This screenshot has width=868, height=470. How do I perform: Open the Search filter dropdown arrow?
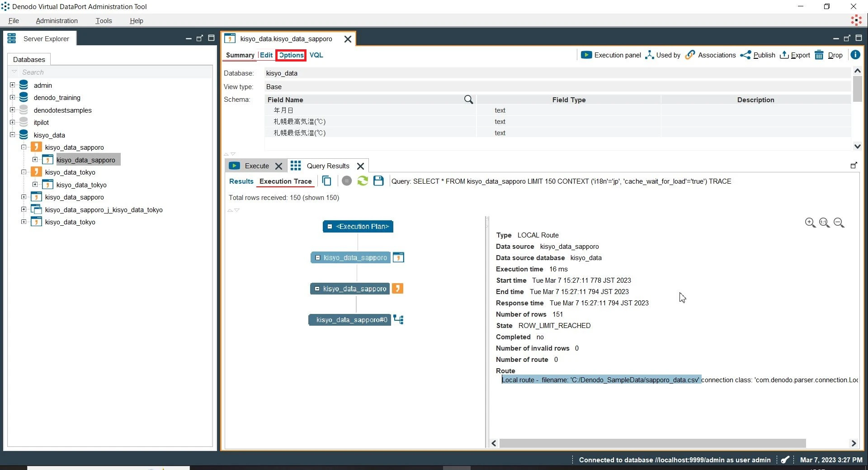14,72
